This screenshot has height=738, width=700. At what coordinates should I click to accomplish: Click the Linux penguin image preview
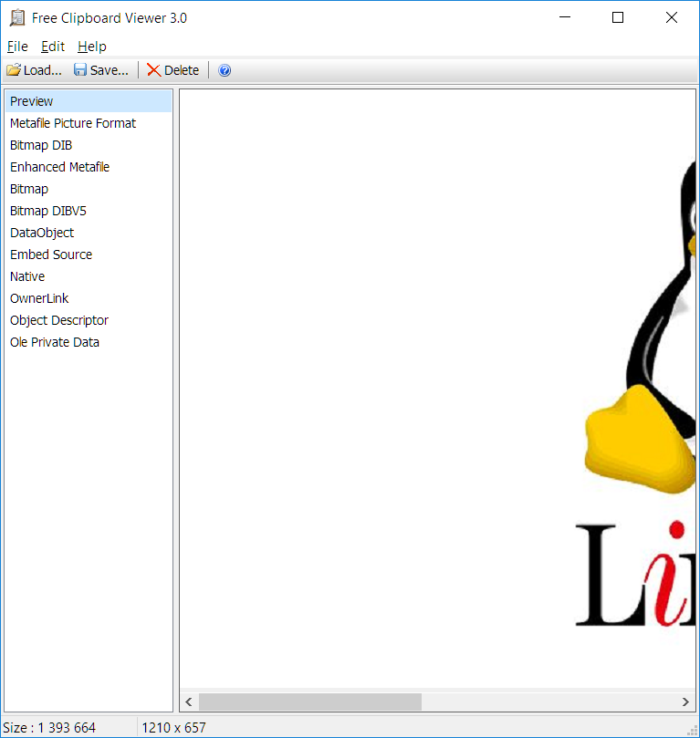click(x=639, y=365)
